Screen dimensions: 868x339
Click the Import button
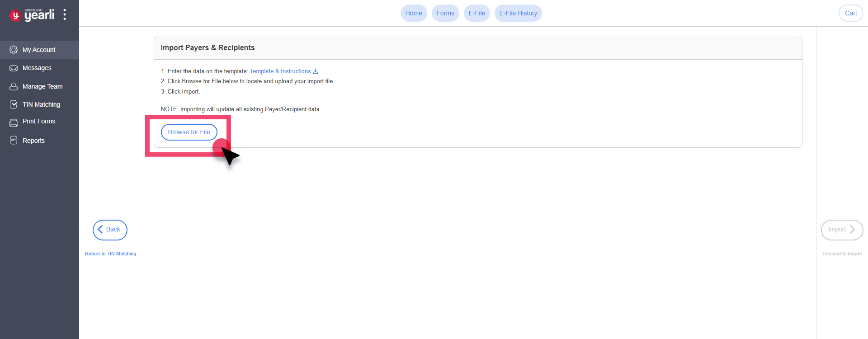tap(842, 230)
